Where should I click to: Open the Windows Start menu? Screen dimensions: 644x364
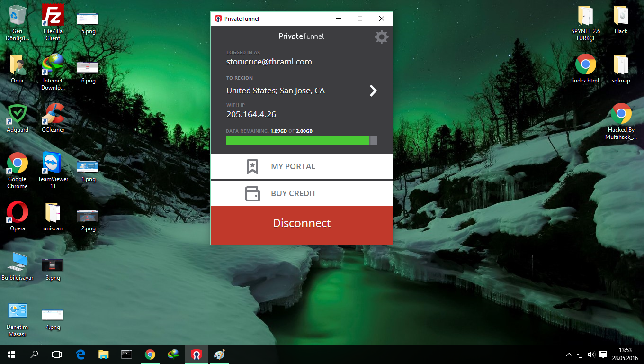tap(11, 355)
